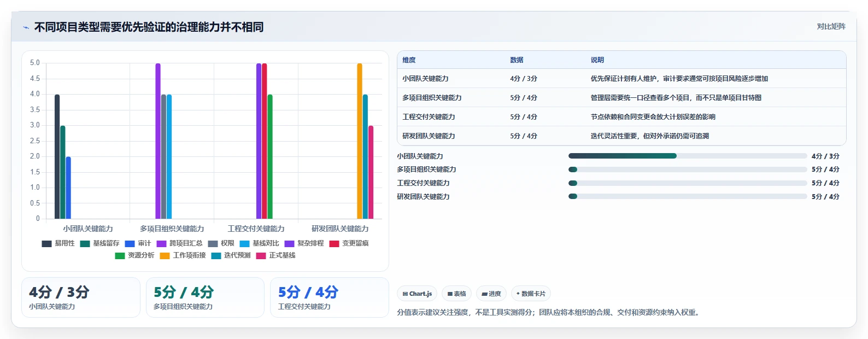868x339 pixels.
Task: Click the 4分 / 3分 table data cell
Action: tap(524, 79)
